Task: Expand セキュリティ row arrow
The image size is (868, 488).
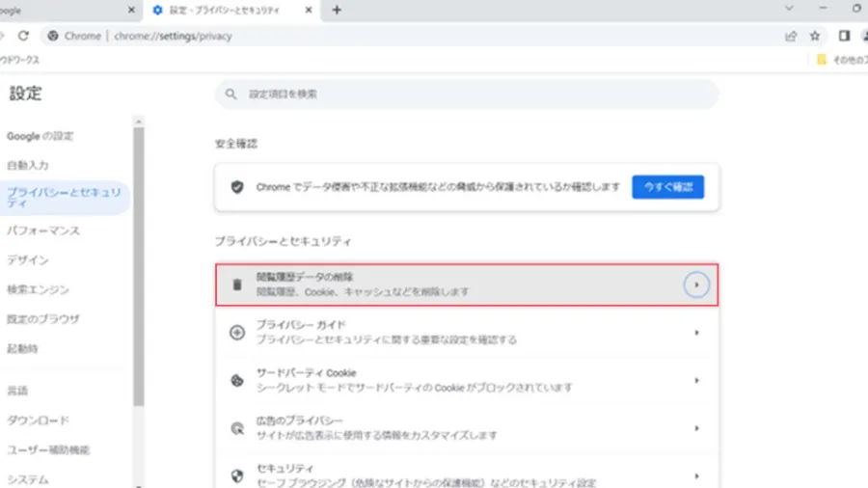Action: [696, 475]
